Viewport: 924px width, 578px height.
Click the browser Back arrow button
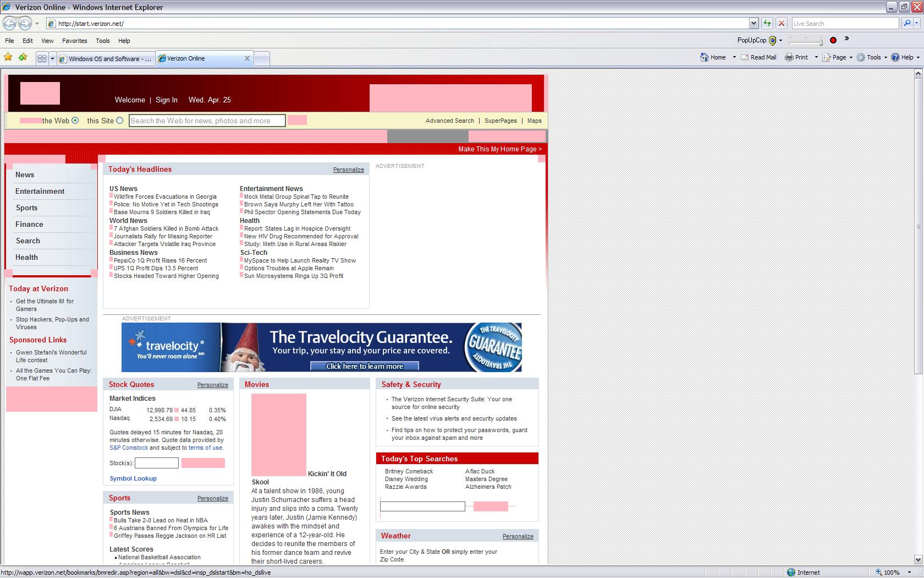coord(9,23)
